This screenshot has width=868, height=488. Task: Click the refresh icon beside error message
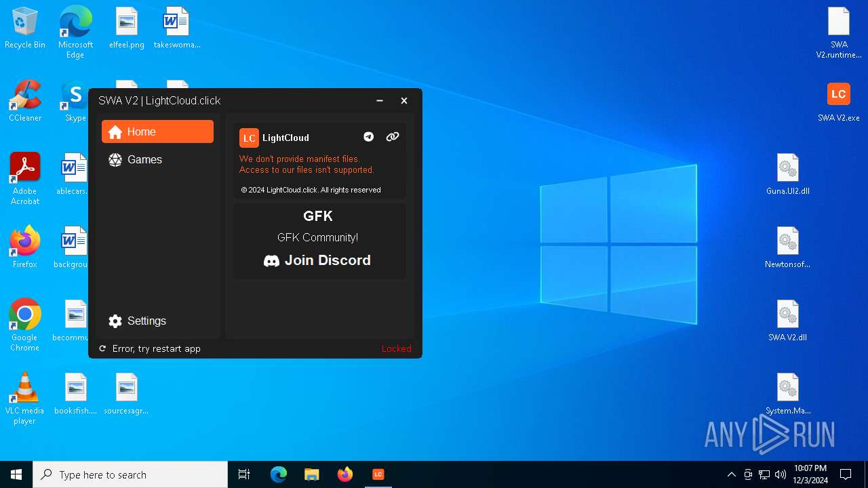point(103,348)
